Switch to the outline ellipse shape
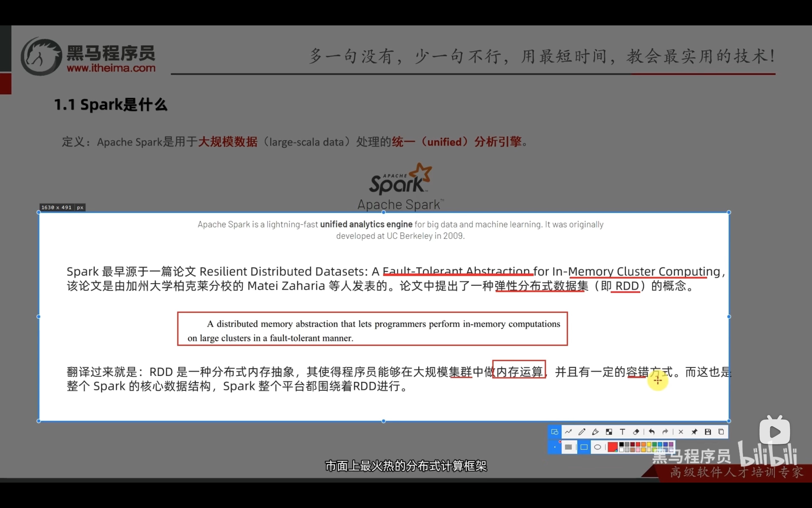 598,447
